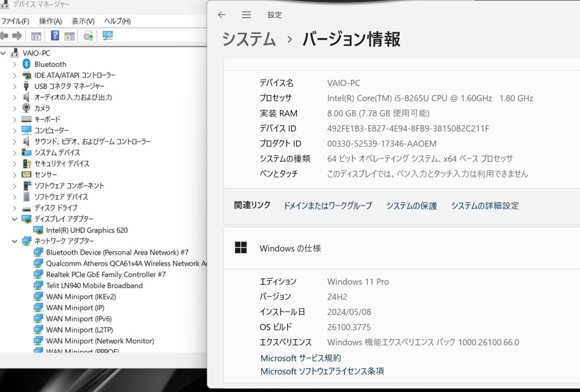Click the カメラ webcam icon

[x=26, y=108]
